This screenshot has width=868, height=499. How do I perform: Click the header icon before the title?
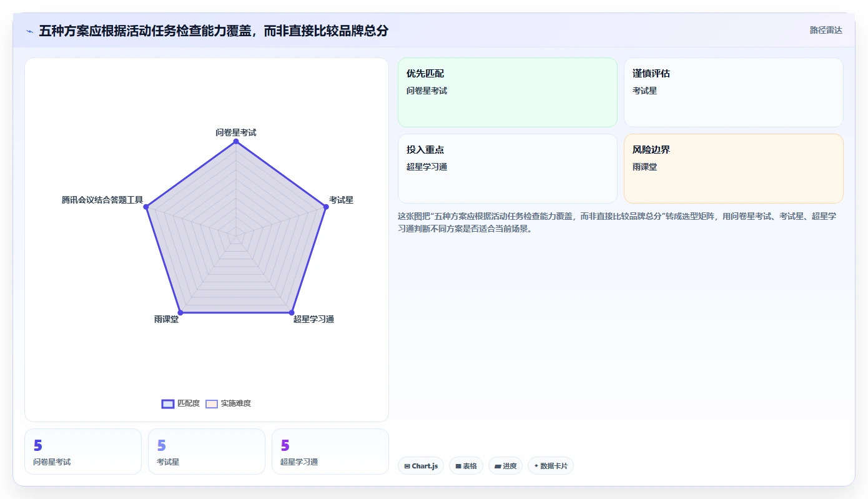click(29, 31)
